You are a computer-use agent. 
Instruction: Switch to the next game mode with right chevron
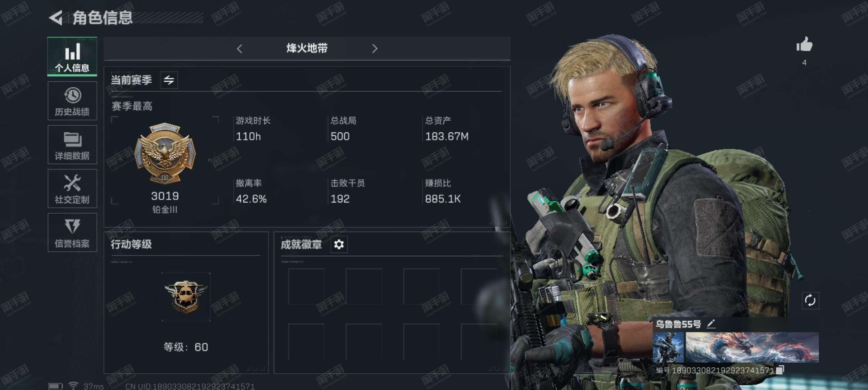[x=375, y=49]
